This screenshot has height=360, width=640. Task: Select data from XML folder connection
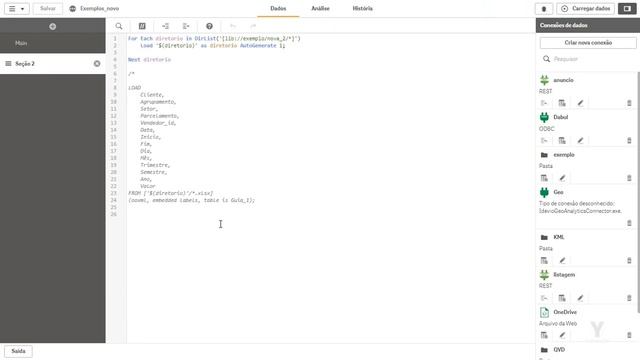[544, 260]
